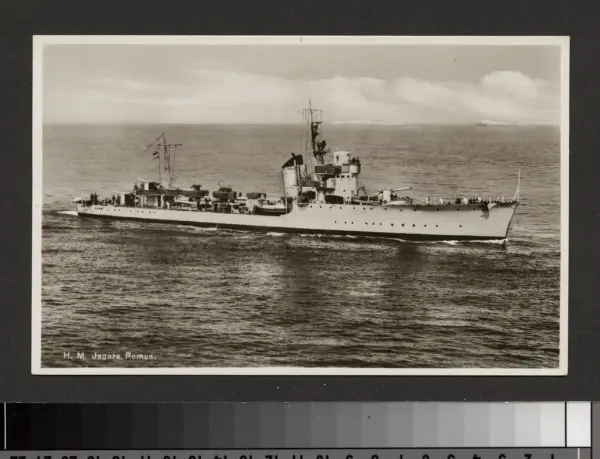Screen dimensions: 600x459
Task: Click the postcard's white top border
Action: (x=300, y=40)
